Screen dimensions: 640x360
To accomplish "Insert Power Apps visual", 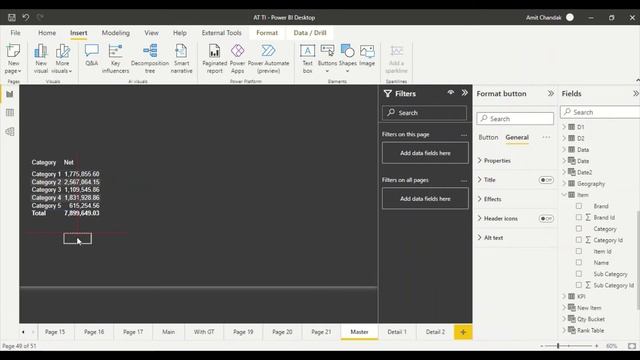I will 237,59.
